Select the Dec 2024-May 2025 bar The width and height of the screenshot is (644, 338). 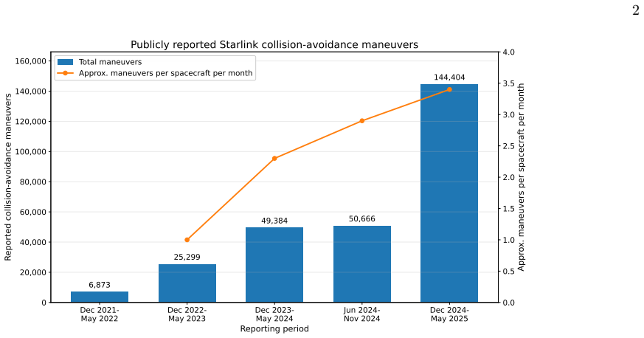tap(449, 193)
